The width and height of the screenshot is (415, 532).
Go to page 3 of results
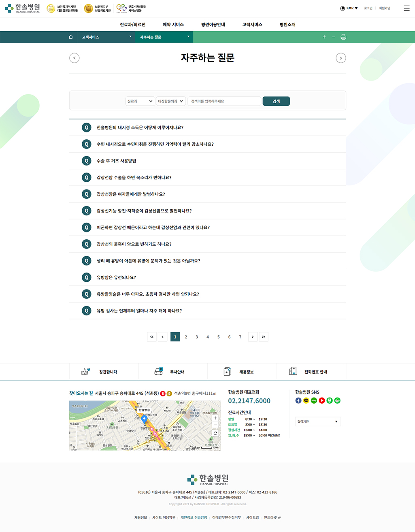(197, 337)
